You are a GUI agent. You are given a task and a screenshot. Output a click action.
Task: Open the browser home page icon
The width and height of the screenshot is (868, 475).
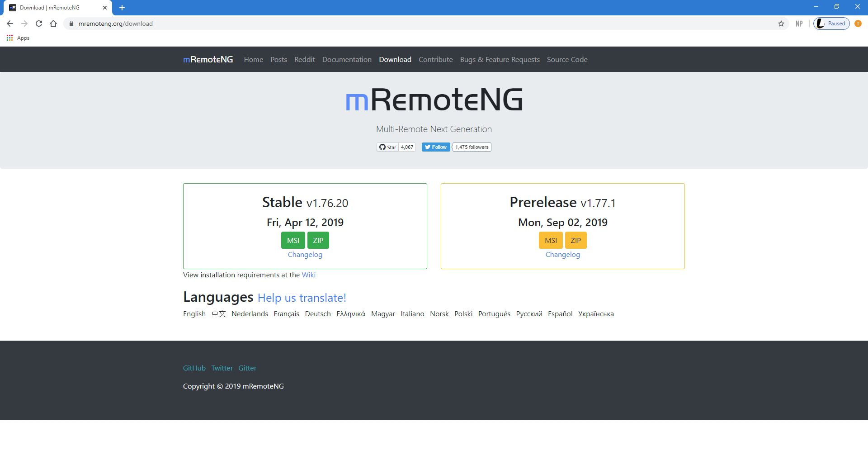[x=53, y=24]
